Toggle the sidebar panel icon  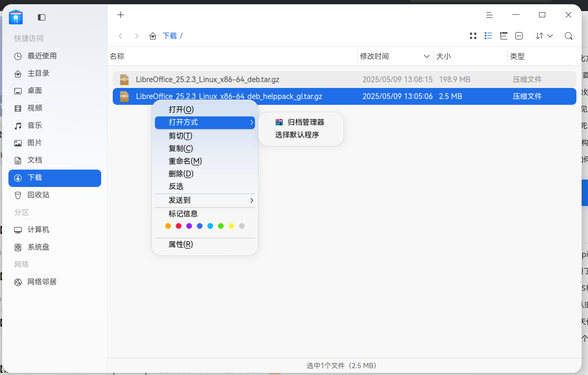(42, 17)
